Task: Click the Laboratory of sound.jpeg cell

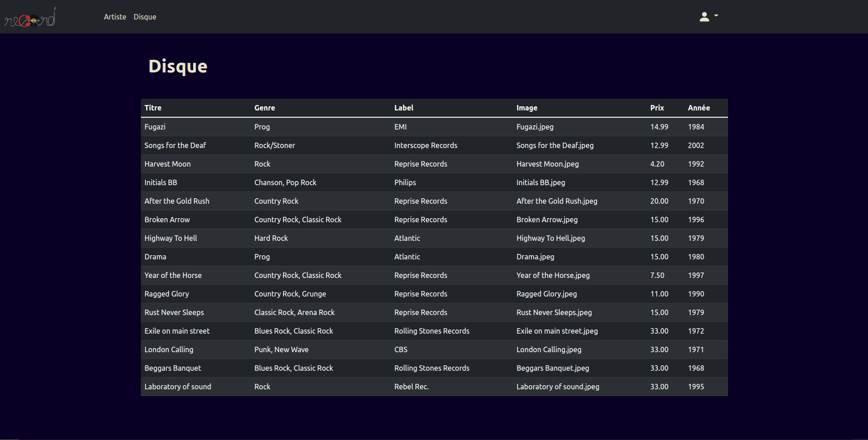Action: coord(558,387)
